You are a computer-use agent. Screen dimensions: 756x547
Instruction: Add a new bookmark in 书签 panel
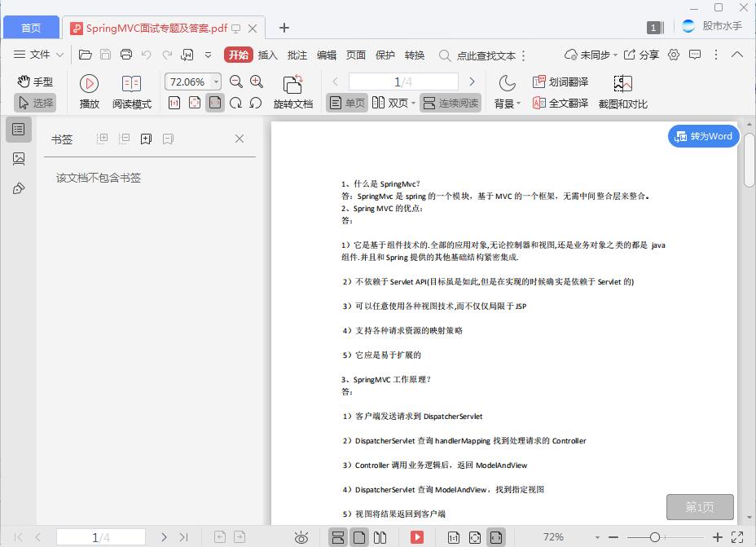click(x=146, y=139)
